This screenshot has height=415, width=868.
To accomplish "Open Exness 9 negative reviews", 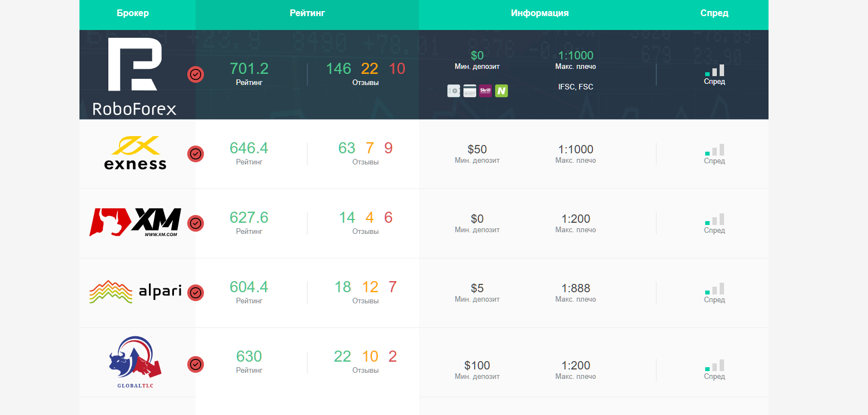I will coord(388,148).
